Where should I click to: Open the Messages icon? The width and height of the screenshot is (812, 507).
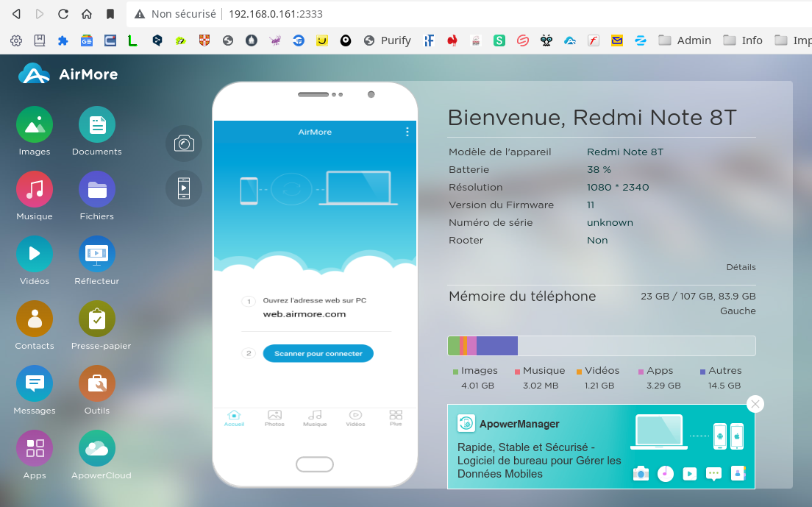tap(35, 384)
